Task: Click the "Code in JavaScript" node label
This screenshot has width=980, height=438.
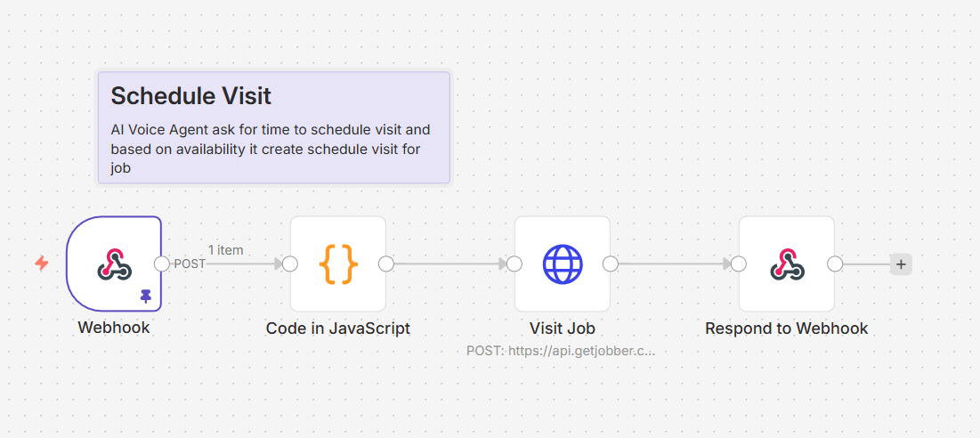Action: (x=338, y=328)
